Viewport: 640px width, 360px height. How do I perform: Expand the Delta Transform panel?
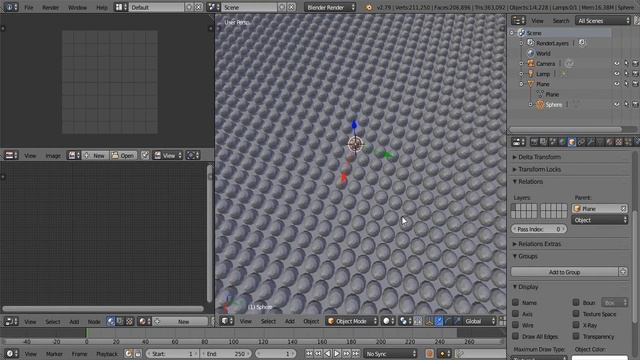tap(536, 157)
